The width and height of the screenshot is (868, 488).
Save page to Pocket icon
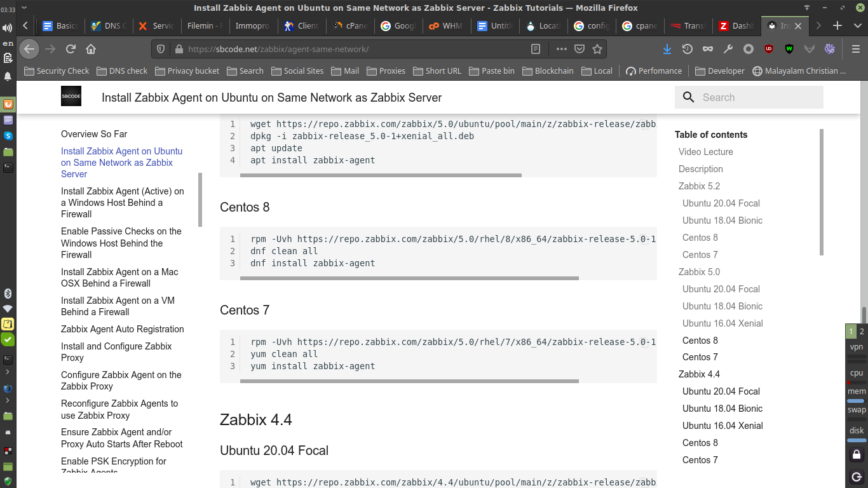pos(580,49)
